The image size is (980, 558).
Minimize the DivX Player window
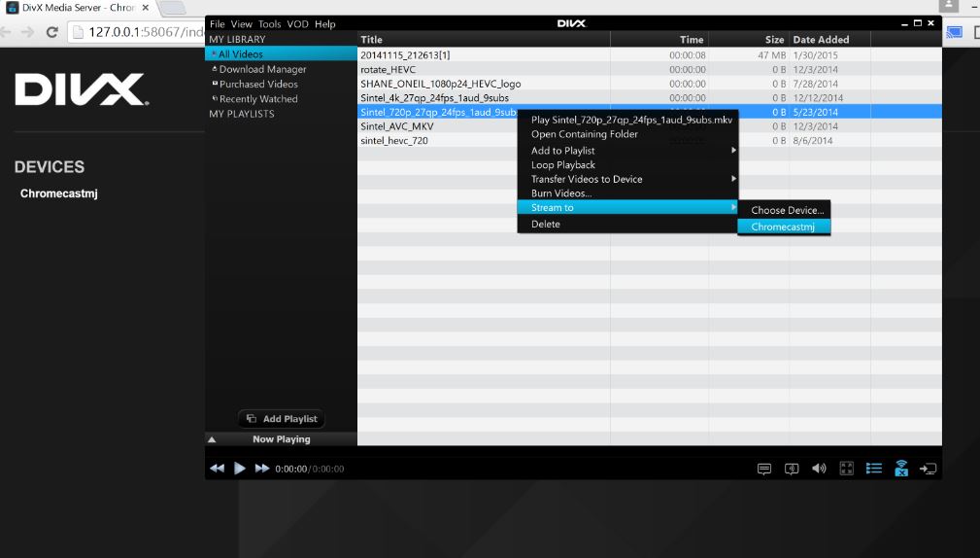904,23
